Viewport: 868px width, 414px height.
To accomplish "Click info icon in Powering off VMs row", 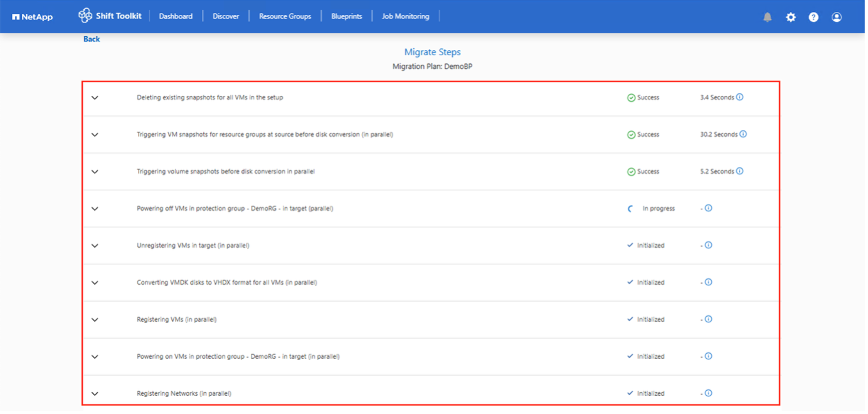I will (708, 208).
